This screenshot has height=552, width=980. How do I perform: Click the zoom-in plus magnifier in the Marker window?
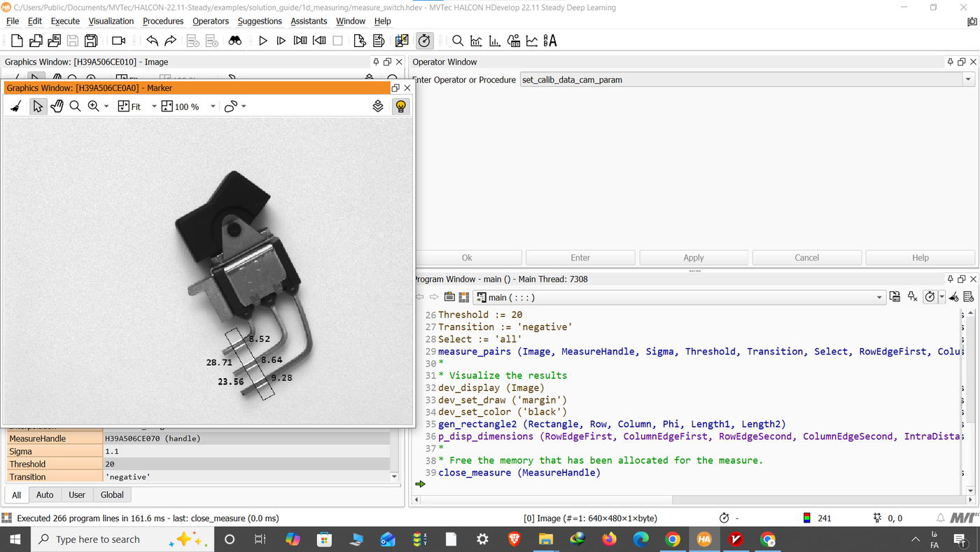coord(93,106)
